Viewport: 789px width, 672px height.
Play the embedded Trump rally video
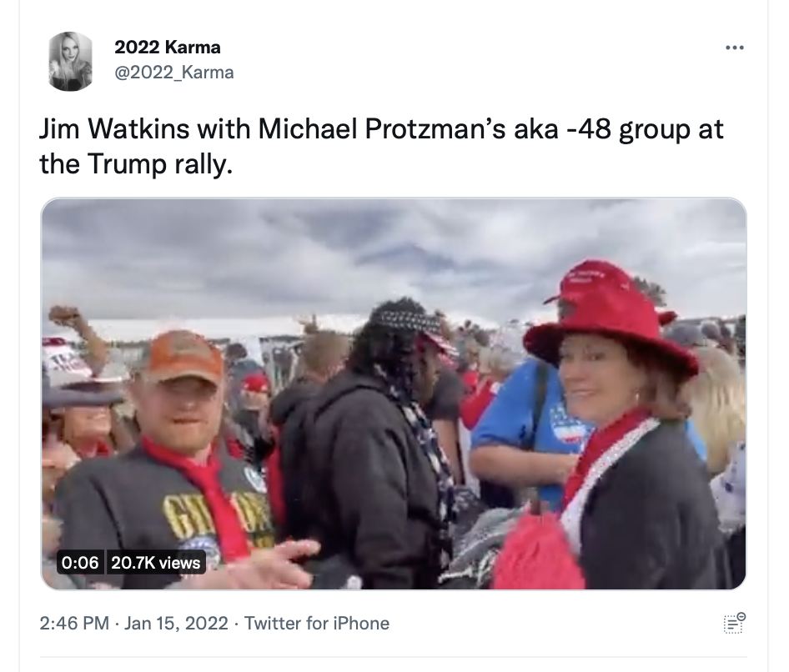point(394,394)
